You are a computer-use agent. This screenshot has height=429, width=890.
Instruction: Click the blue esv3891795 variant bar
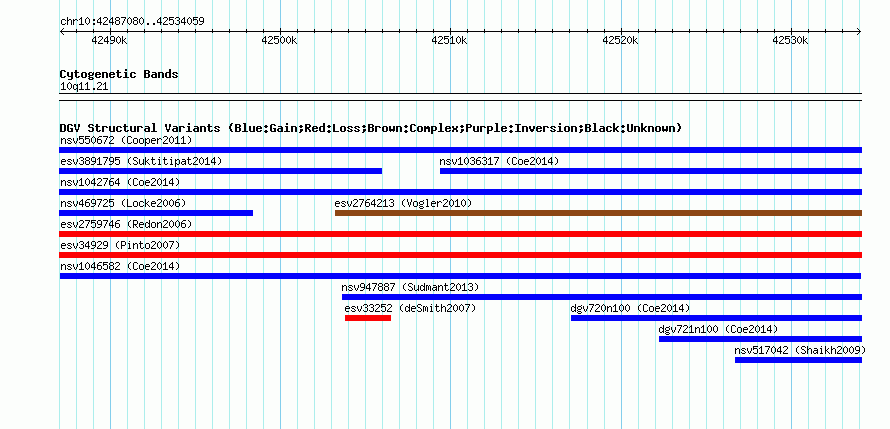tap(220, 171)
